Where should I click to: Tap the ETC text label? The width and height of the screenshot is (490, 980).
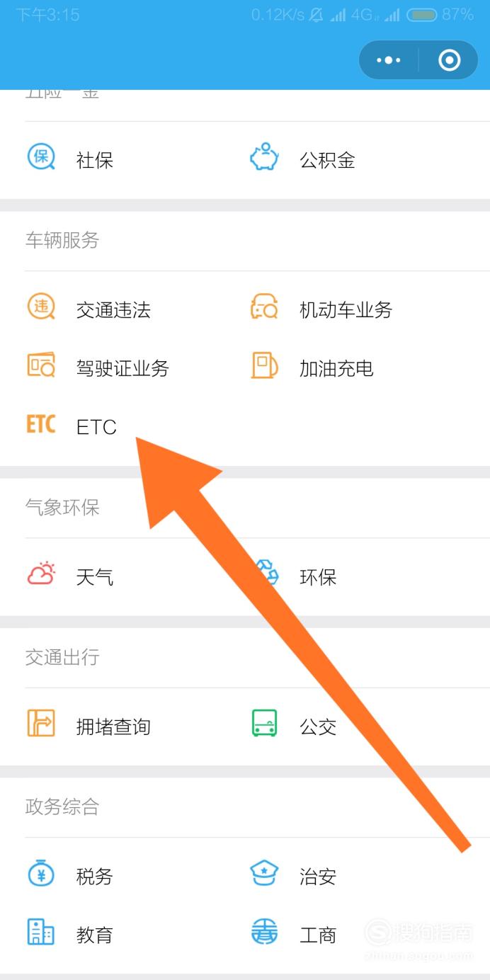[x=96, y=427]
